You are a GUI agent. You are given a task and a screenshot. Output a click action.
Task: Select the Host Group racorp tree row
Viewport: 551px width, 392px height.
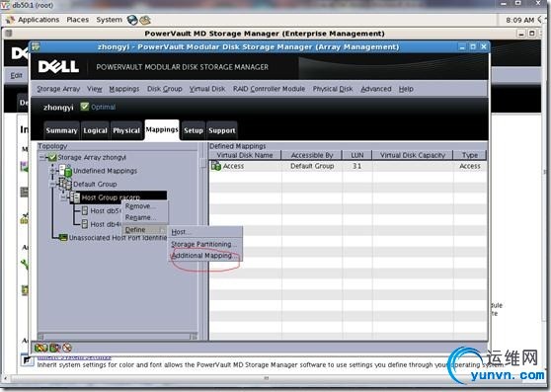118,197
